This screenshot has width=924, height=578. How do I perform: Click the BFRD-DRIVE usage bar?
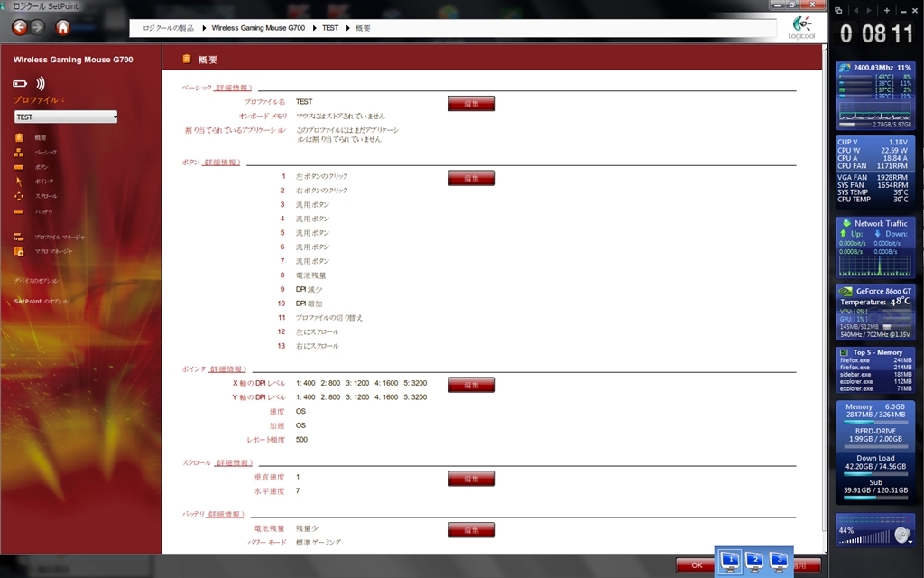pos(875,446)
